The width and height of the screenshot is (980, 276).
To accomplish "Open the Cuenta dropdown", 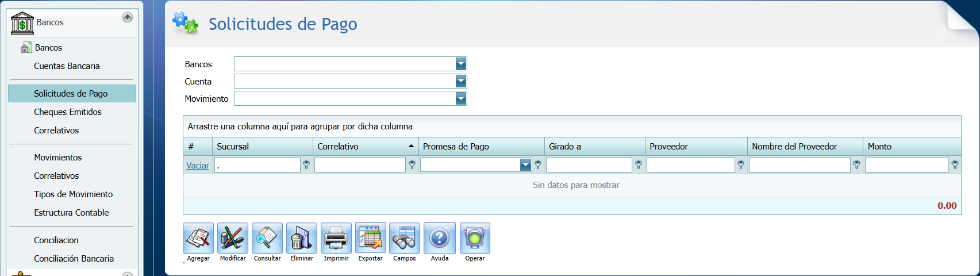I will click(x=461, y=81).
